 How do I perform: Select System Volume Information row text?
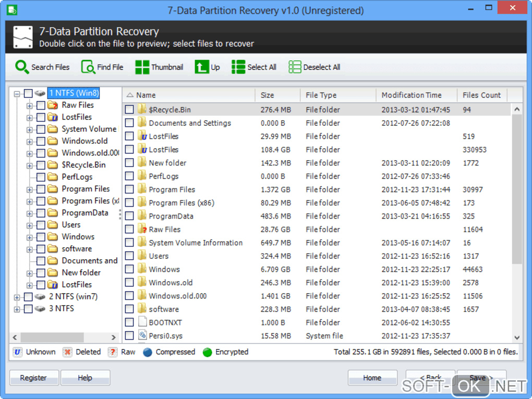tap(196, 243)
